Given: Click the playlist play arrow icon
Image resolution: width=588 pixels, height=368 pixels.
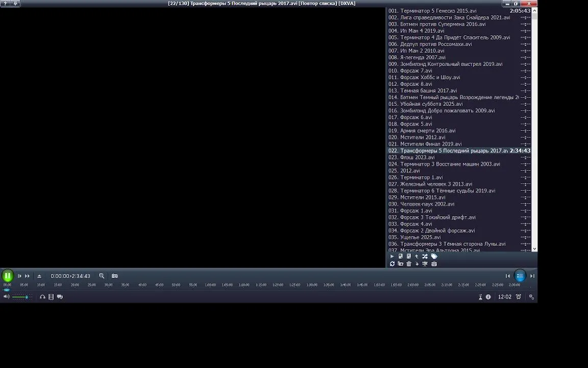Looking at the screenshot, I should click(392, 257).
